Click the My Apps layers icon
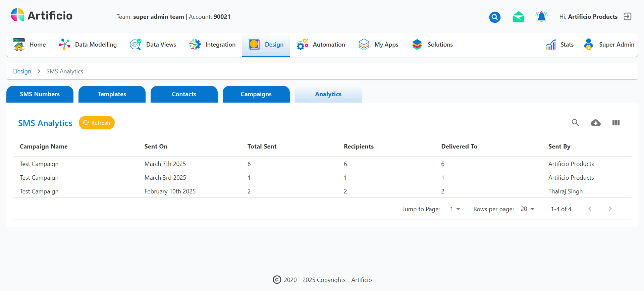Viewport: 644px width, 291px height. [x=364, y=45]
